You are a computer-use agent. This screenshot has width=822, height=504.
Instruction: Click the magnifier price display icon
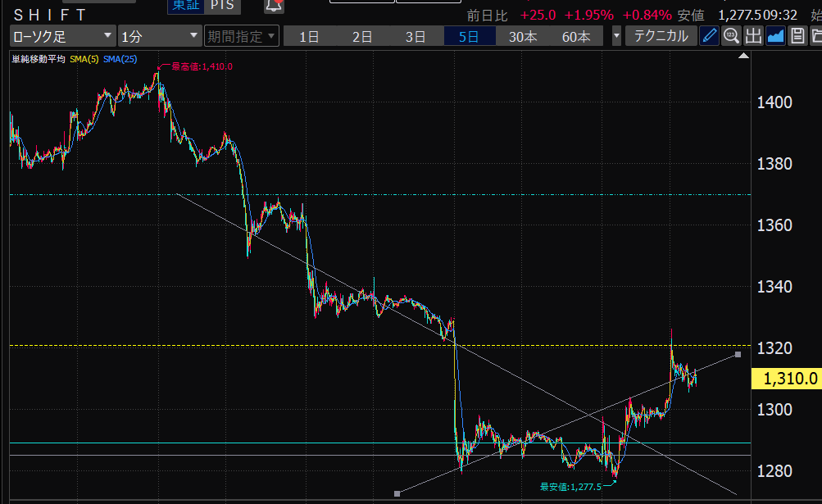click(x=732, y=36)
